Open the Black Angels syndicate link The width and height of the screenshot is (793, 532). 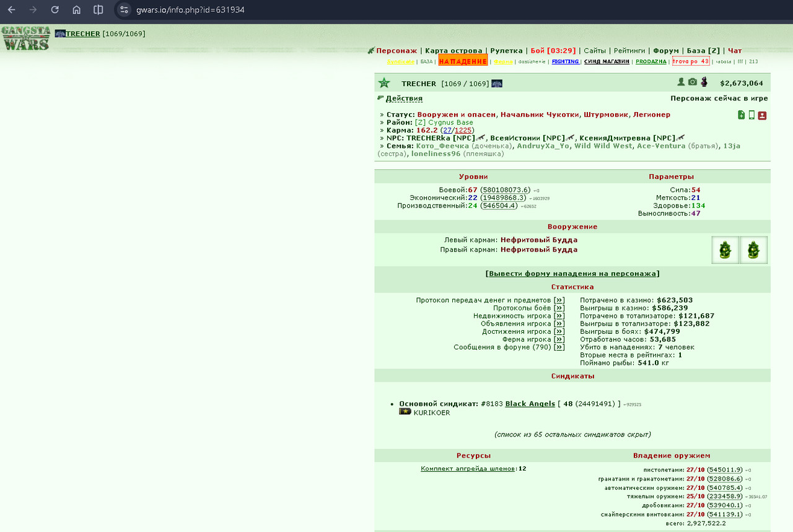(530, 404)
